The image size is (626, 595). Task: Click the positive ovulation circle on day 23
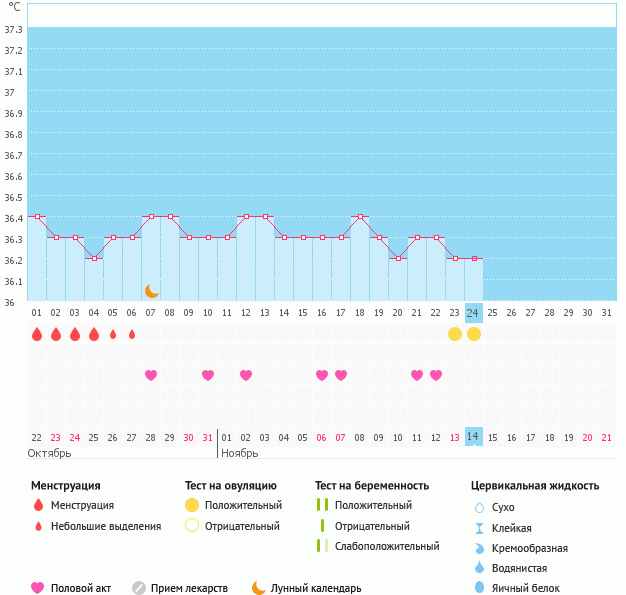[455, 334]
